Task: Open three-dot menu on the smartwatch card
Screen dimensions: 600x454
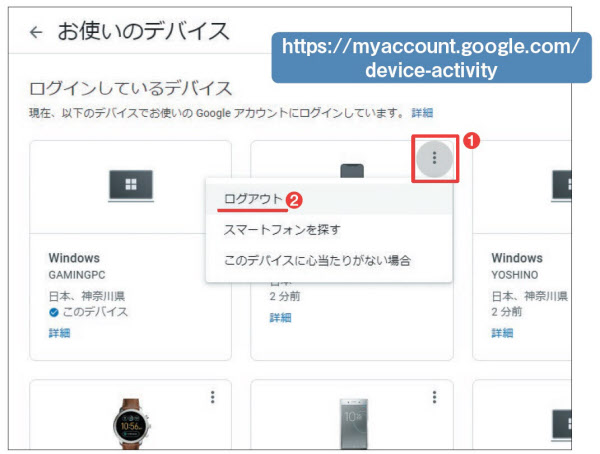Action: [213, 397]
